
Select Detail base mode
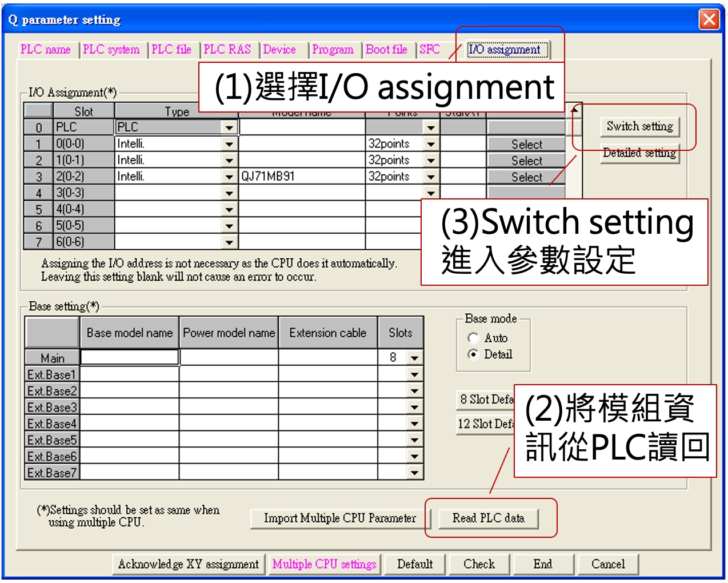click(473, 354)
